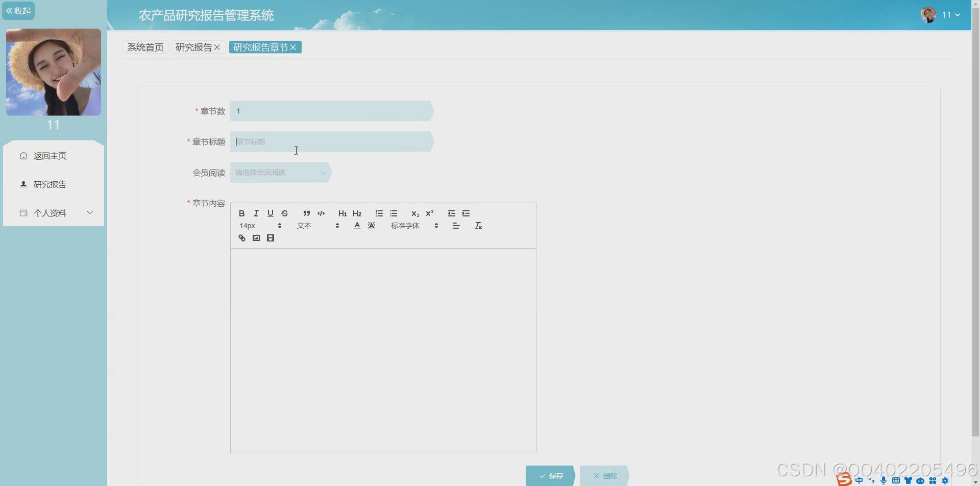Open the text color picker

[357, 226]
